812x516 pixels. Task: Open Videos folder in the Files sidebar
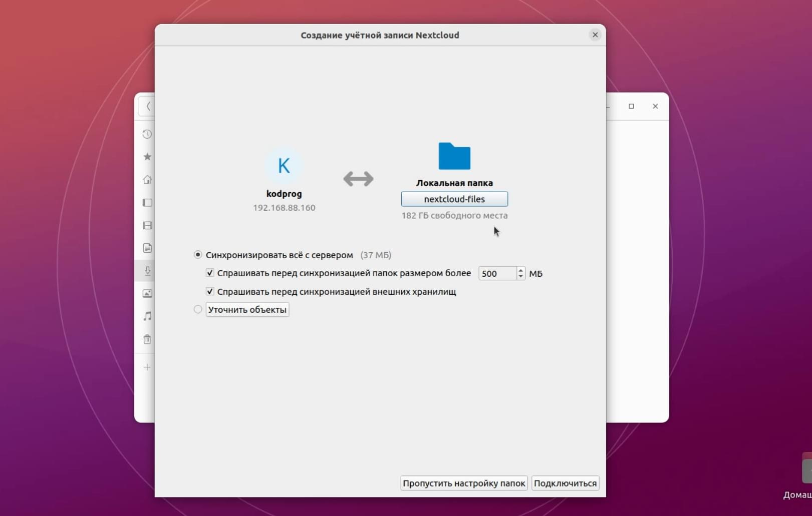(147, 225)
